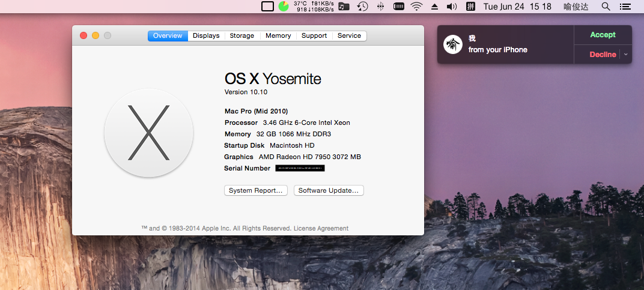The image size is (644, 290).
Task: Accept the incoming iPhone call
Action: point(603,35)
